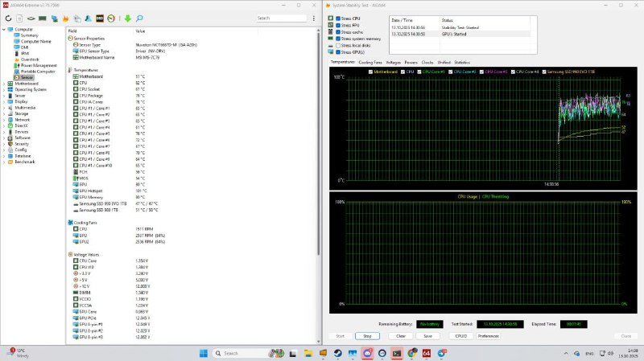
Task: Show hidden tray icons chevron
Action: (x=566, y=353)
